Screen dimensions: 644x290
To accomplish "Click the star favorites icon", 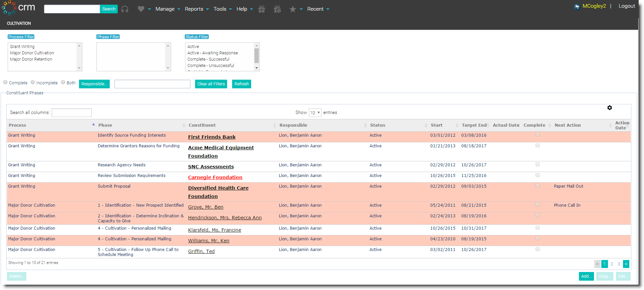I will pos(292,9).
